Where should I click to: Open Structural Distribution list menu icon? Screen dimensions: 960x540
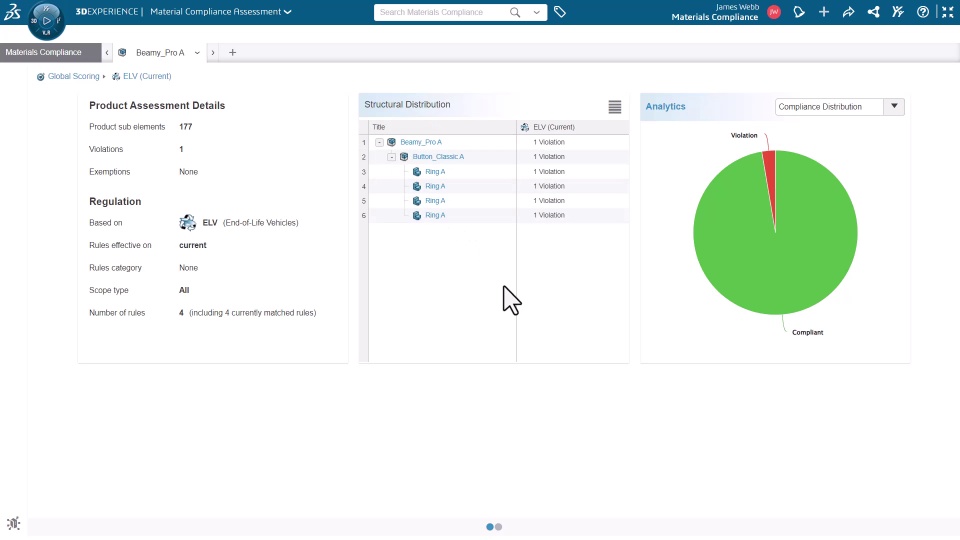coord(615,107)
